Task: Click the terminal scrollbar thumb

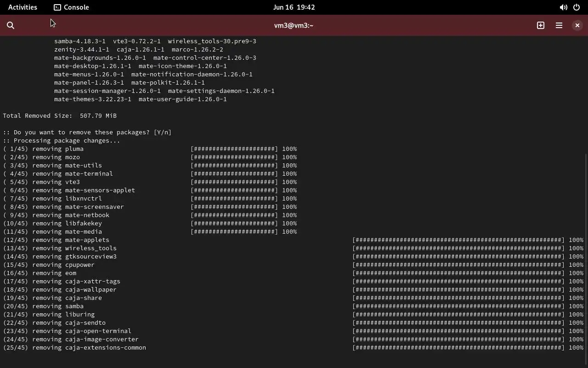Action: point(586,260)
